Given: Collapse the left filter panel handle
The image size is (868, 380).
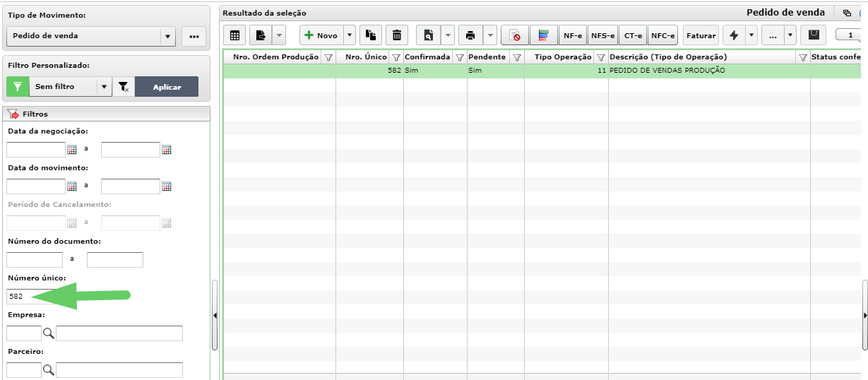Looking at the screenshot, I should [x=215, y=315].
